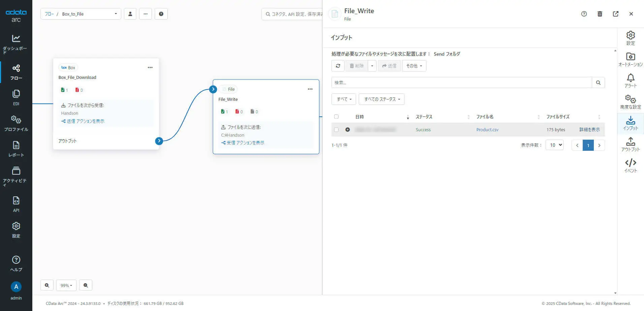Image resolution: width=644 pixels, height=311 pixels.
Task: Change the items-per-page count dropdown
Action: click(x=555, y=145)
